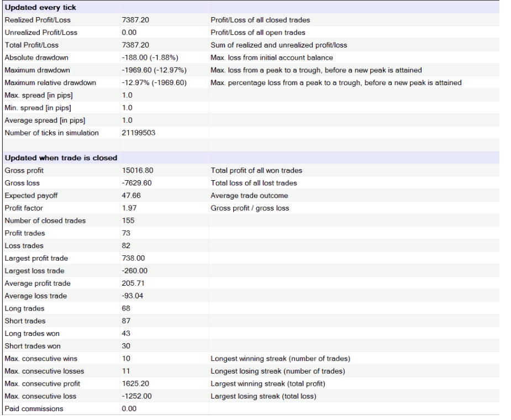The width and height of the screenshot is (511, 420).
Task: Click the 'Updated every tick' section header
Action: (40, 8)
